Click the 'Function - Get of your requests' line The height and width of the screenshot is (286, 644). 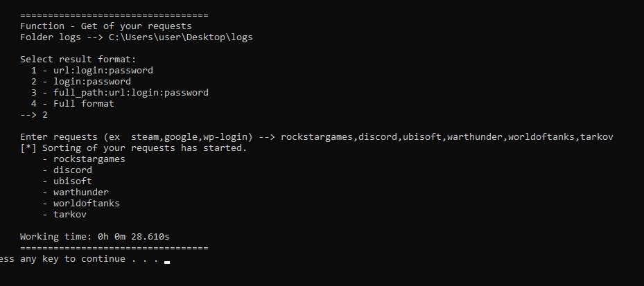[x=106, y=26]
